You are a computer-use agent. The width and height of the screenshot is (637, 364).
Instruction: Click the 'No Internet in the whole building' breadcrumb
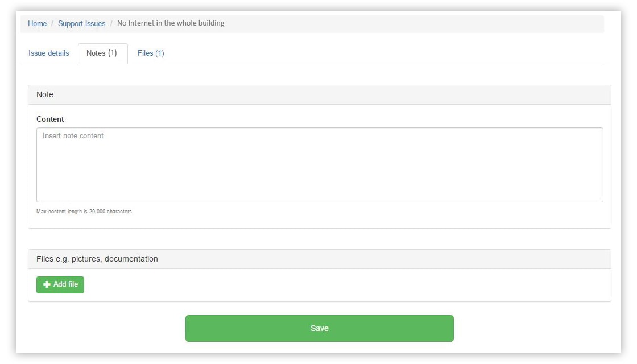point(171,23)
